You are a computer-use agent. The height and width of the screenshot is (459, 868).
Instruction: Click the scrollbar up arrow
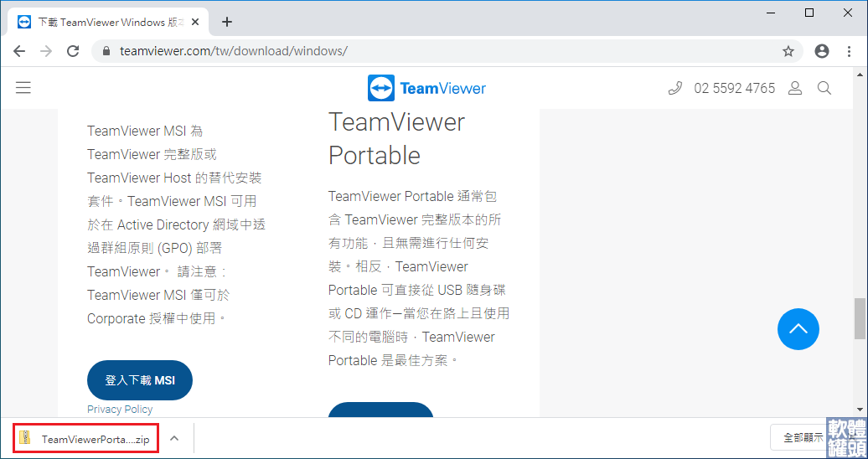tap(860, 75)
